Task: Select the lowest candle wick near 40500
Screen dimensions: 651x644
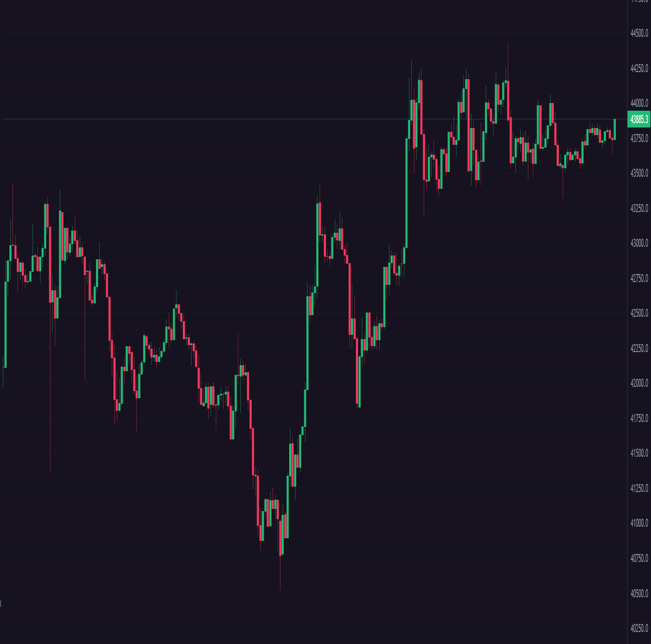Action: pos(280,573)
